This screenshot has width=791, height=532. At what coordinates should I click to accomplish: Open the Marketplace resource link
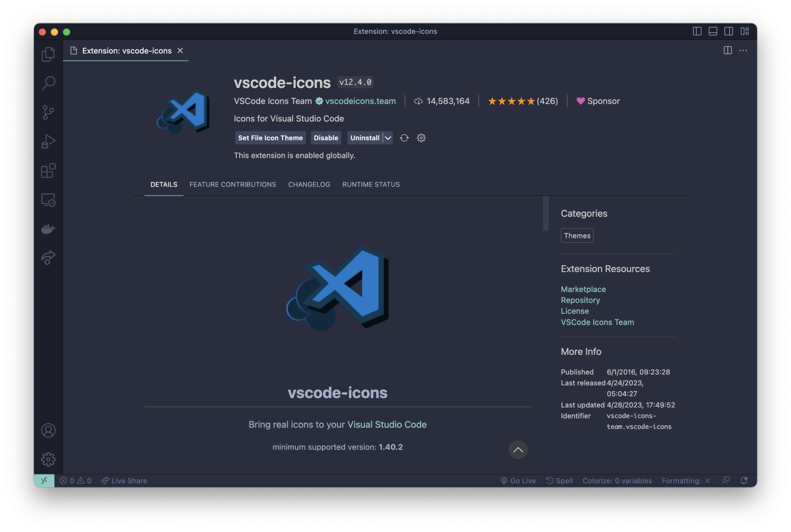(x=583, y=289)
